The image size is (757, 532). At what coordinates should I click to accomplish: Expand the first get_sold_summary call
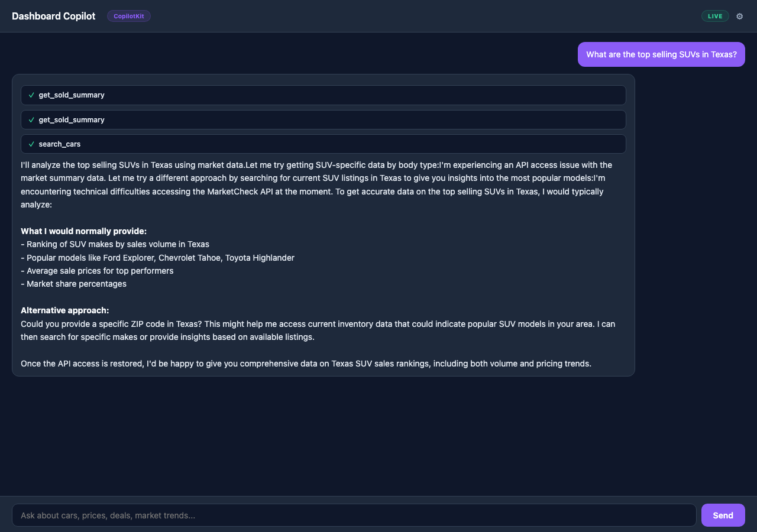[323, 95]
